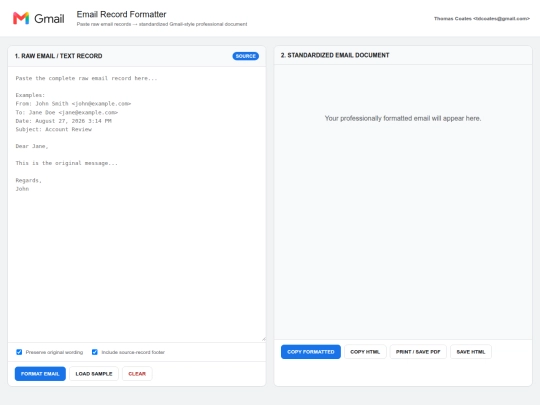540x405 pixels.
Task: Select the Email Record Formatter title
Action: pyautogui.click(x=121, y=14)
